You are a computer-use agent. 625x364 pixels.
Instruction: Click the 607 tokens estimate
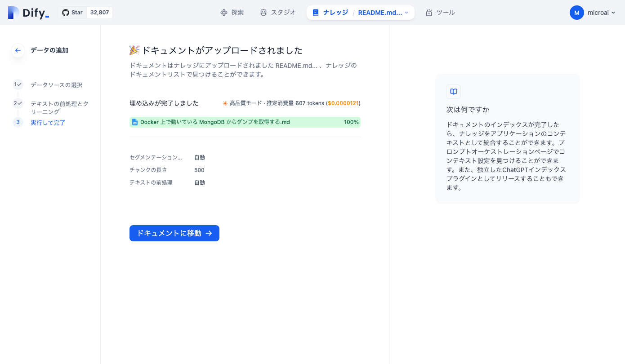[310, 103]
